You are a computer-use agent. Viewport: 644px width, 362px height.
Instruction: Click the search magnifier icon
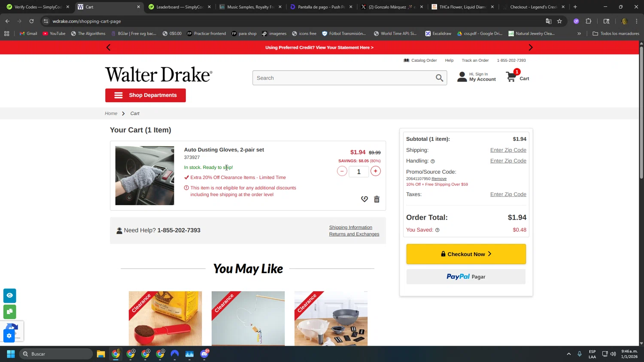439,78
